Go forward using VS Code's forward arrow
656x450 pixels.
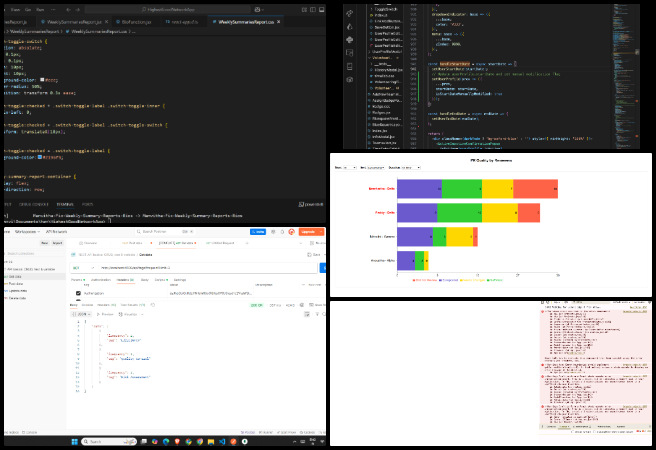tap(78, 9)
